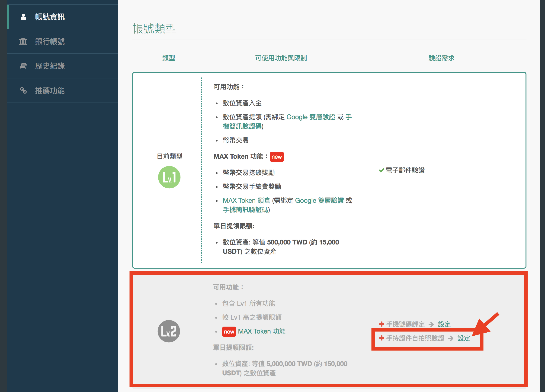Select the 推薦功能 sidebar menu item
The image size is (545, 392).
click(x=50, y=90)
